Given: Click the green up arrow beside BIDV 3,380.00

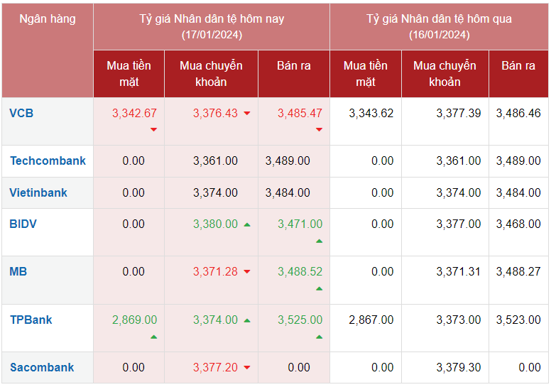Looking at the screenshot, I should coord(247,224).
